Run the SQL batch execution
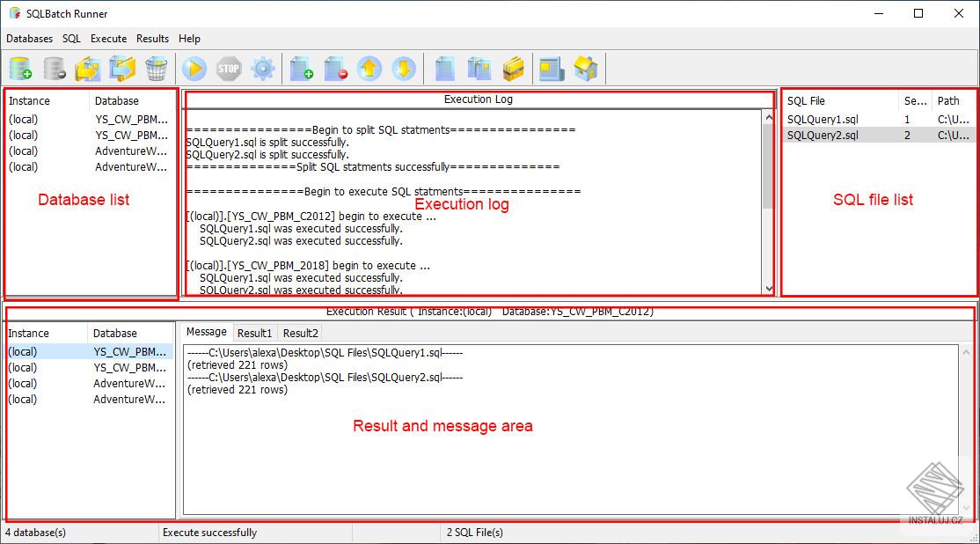The width and height of the screenshot is (980, 544). coord(194,69)
